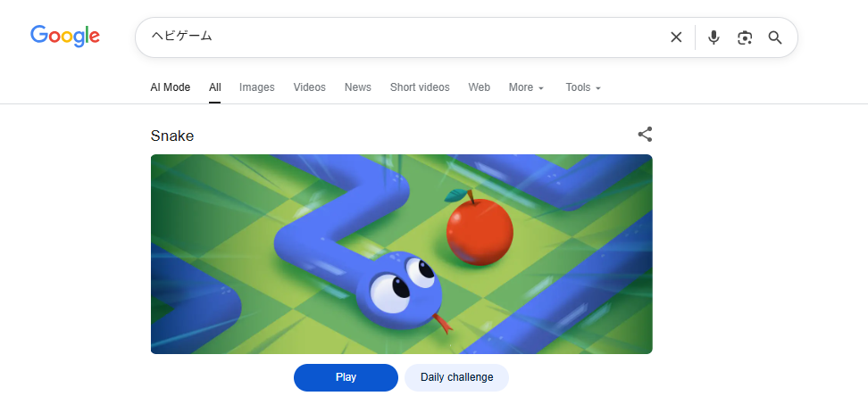Select the Web tab
Image resolution: width=868 pixels, height=396 pixels.
tap(479, 87)
